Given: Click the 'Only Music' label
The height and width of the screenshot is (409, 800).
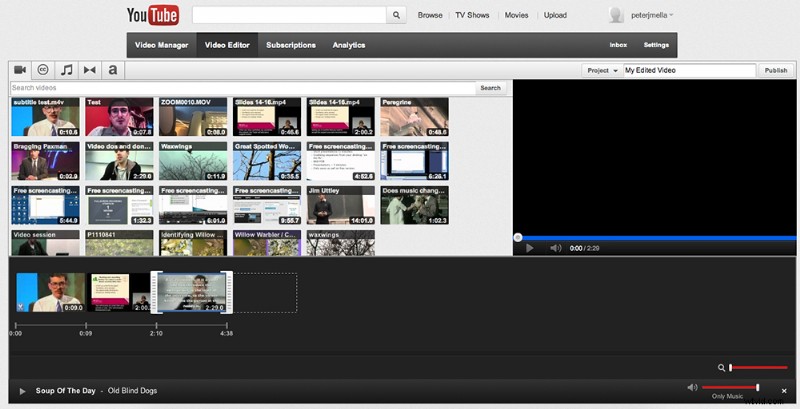Looking at the screenshot, I should 728,396.
